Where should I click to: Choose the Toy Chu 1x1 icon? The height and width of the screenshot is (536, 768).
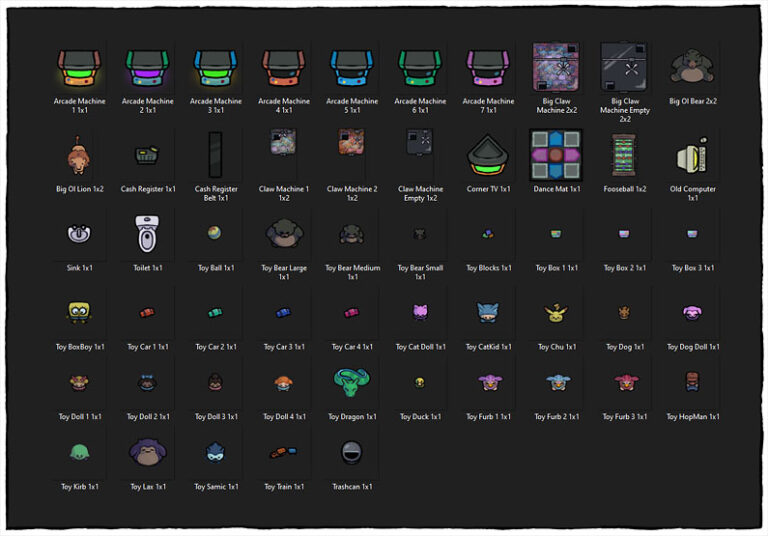[x=556, y=313]
